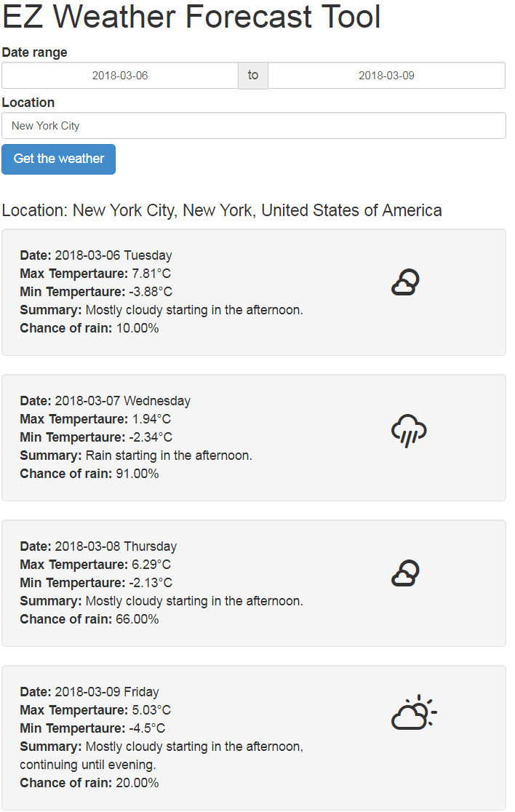Click the Date range label
The width and height of the screenshot is (515, 812).
point(35,52)
